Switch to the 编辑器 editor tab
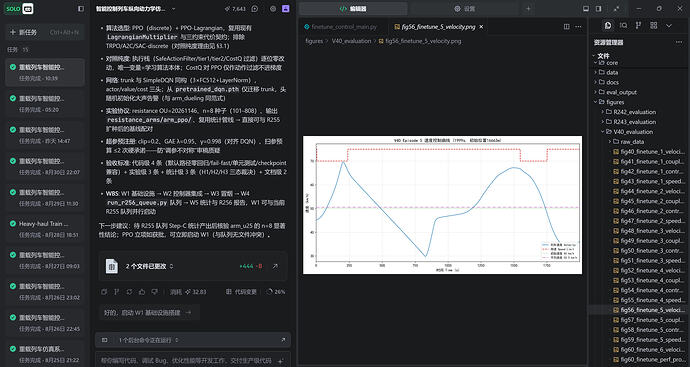 click(x=353, y=9)
